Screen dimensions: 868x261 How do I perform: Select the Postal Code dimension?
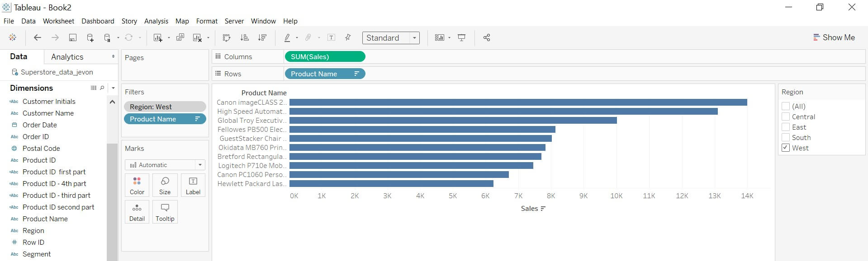pos(41,149)
